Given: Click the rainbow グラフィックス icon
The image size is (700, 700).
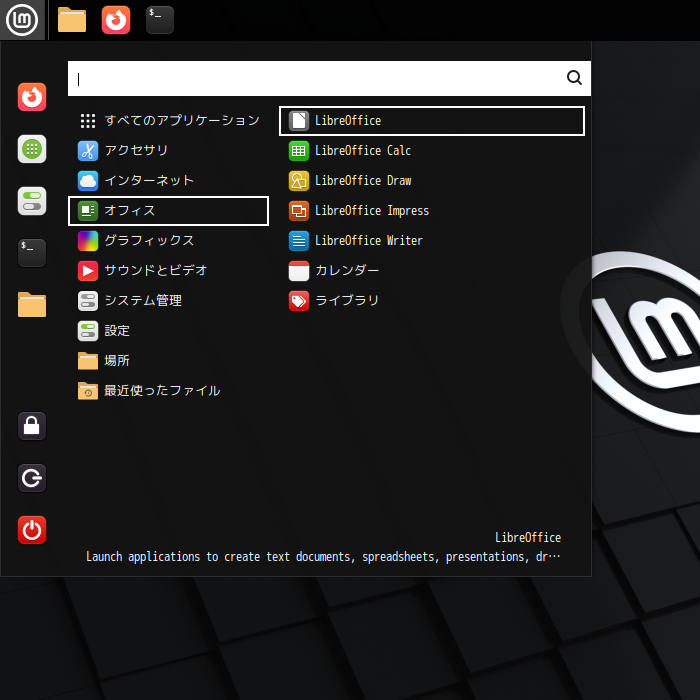Looking at the screenshot, I should point(88,241).
